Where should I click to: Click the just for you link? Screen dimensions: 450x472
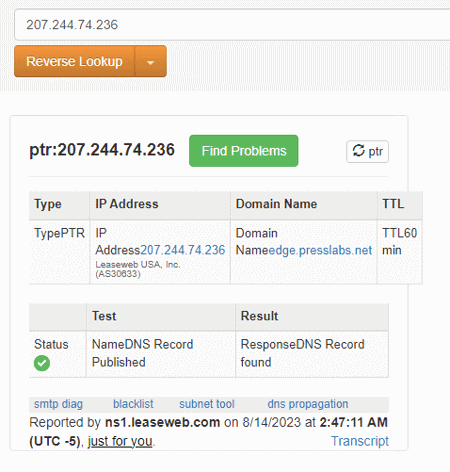[x=120, y=441]
